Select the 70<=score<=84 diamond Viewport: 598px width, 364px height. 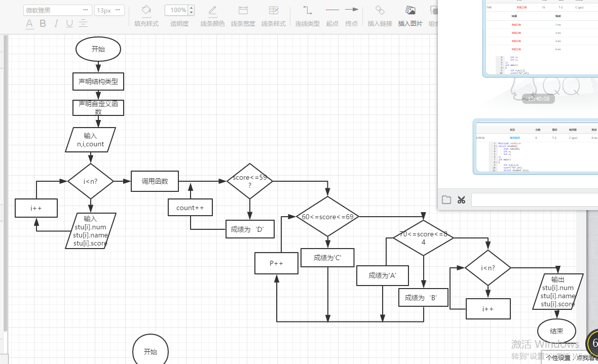tap(423, 238)
